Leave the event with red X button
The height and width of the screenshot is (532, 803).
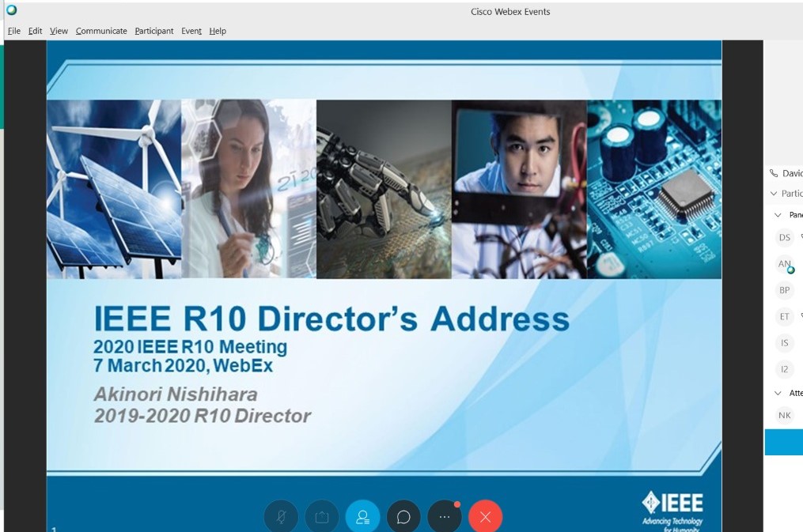pos(486,517)
